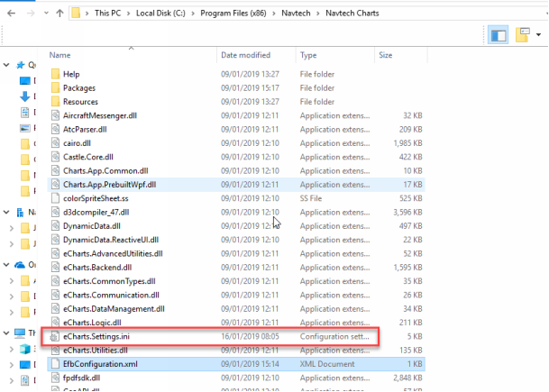Expand chevron after Navtech breadcrumb
The width and height of the screenshot is (549, 392).
pos(318,14)
